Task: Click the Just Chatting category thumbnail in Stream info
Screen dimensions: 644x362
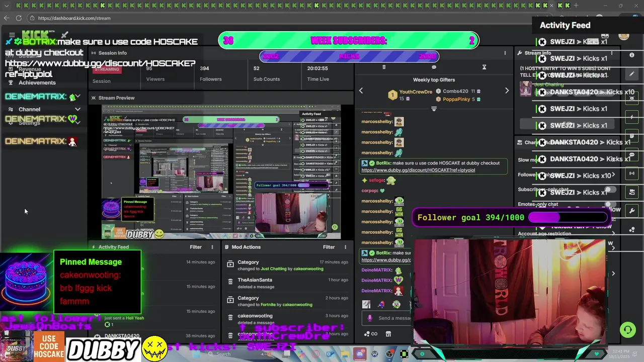Action: coord(525,89)
